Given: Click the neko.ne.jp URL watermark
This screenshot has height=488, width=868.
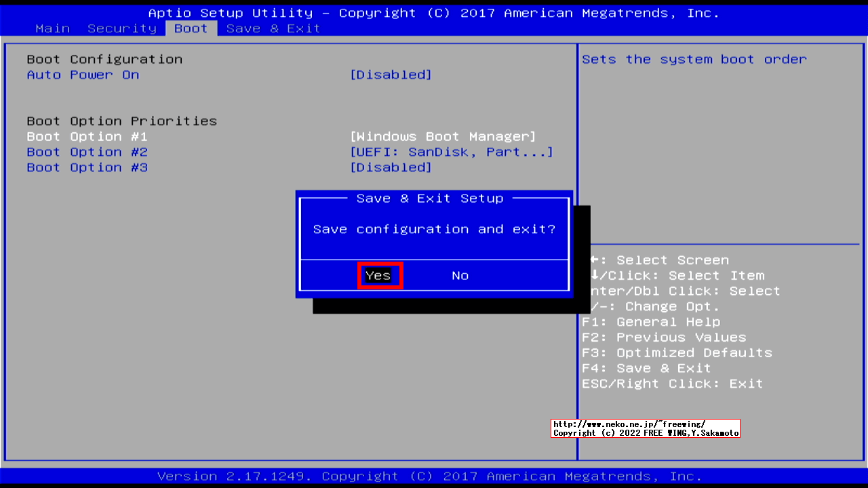Looking at the screenshot, I should click(x=629, y=424).
